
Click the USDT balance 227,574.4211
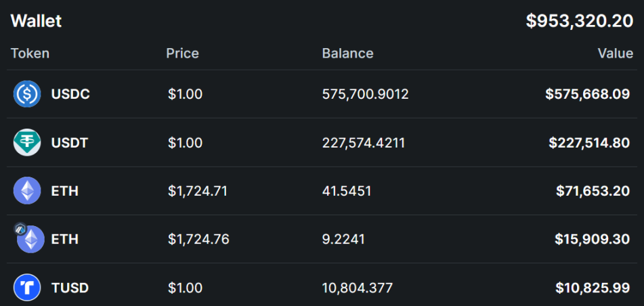pos(364,143)
